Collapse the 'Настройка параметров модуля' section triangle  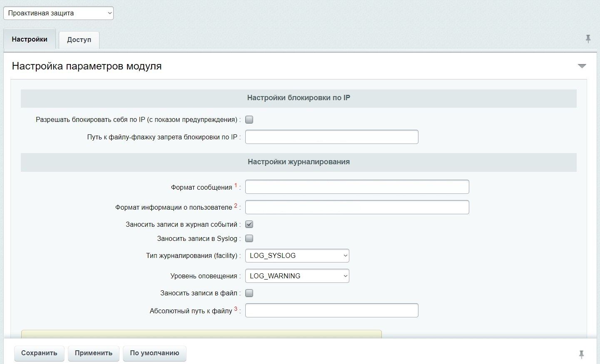(x=582, y=66)
